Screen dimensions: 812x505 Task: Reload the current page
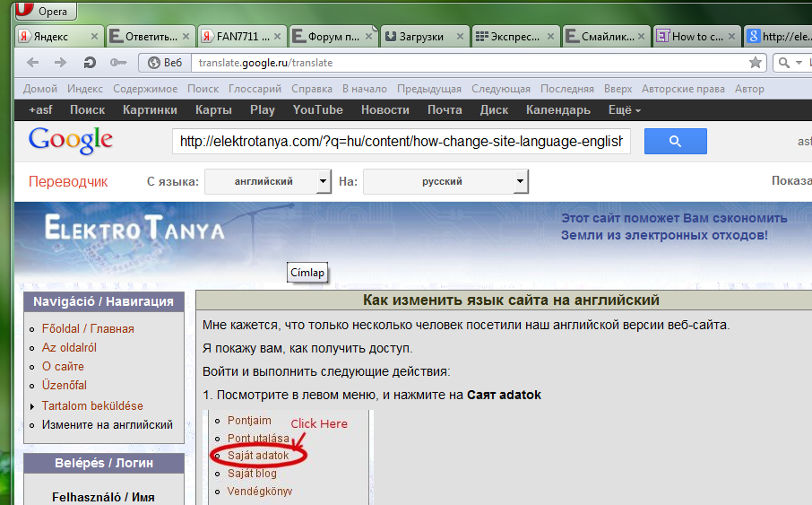point(90,63)
